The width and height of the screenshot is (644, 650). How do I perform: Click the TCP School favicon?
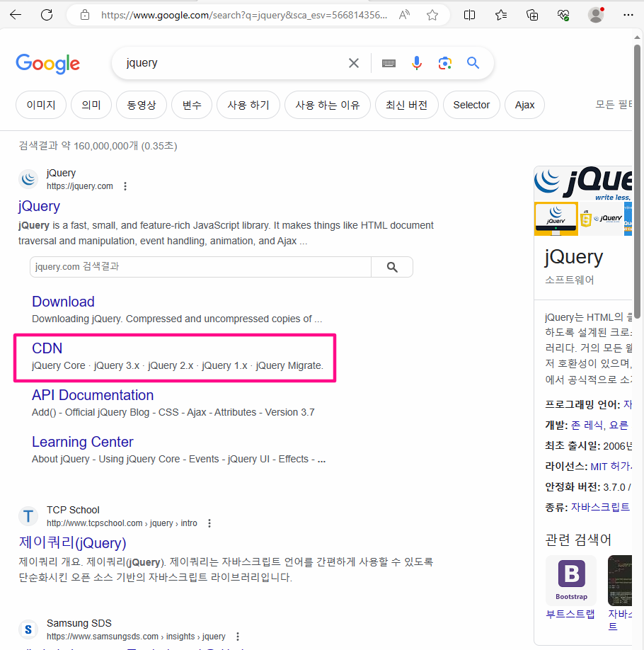(x=28, y=516)
